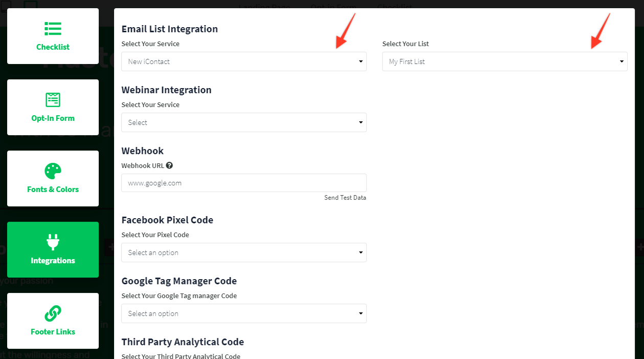Expand the Facebook Pixel Code dropdown
The height and width of the screenshot is (359, 644).
(244, 252)
